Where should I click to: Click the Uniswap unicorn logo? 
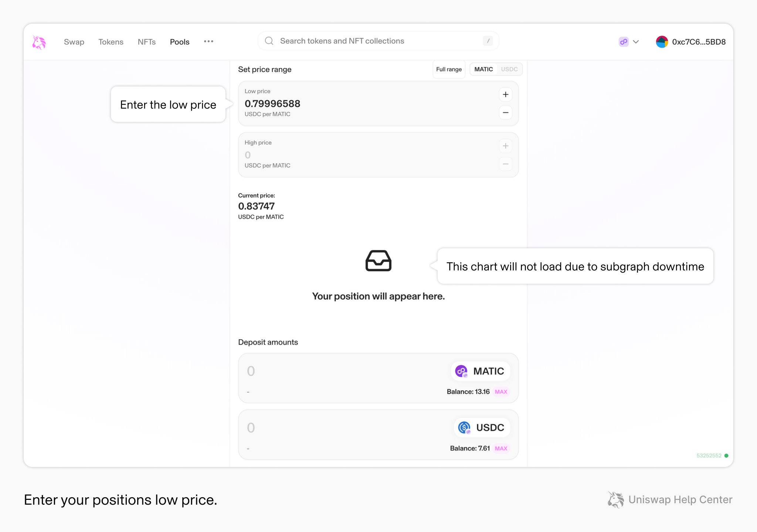[x=39, y=42]
